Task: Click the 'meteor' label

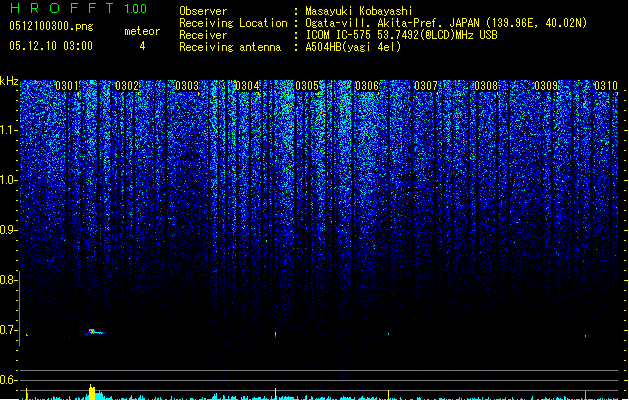Action: 142,31
